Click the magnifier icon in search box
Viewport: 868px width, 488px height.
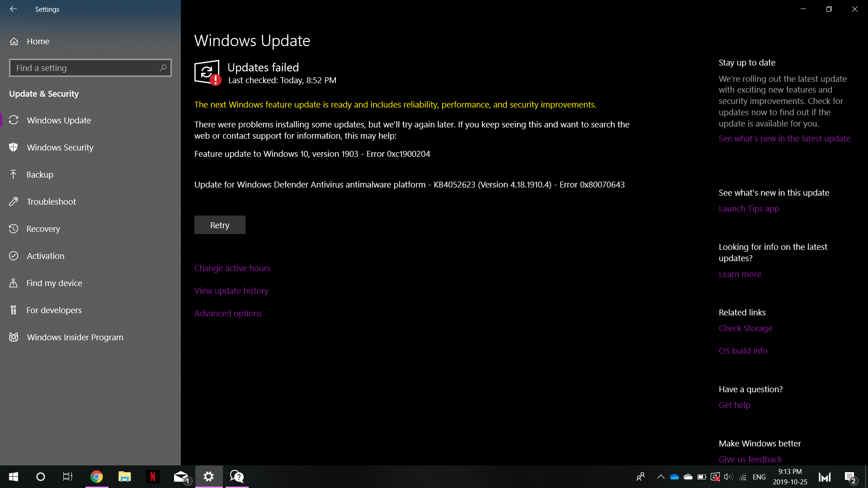click(x=163, y=68)
